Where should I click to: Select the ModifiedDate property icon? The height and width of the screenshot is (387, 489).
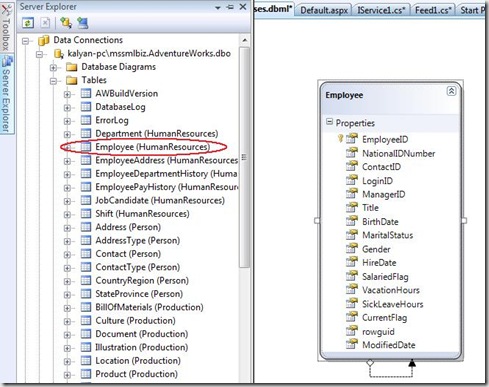(x=351, y=344)
